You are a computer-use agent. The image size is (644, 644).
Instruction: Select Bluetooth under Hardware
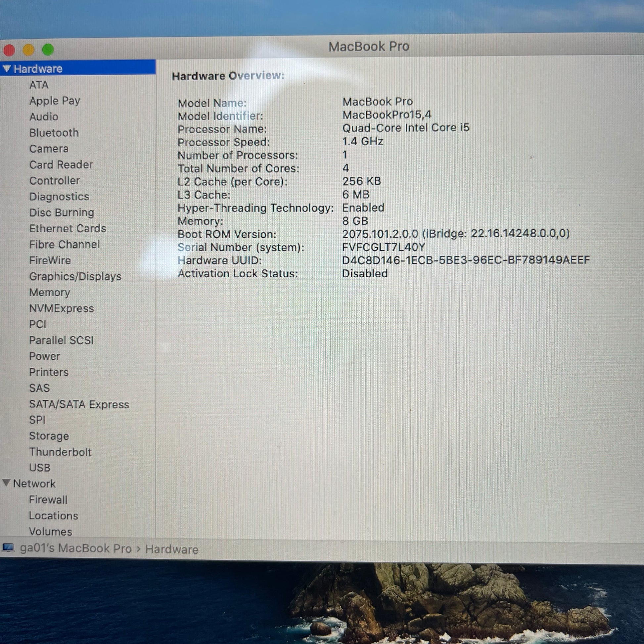pos(54,133)
